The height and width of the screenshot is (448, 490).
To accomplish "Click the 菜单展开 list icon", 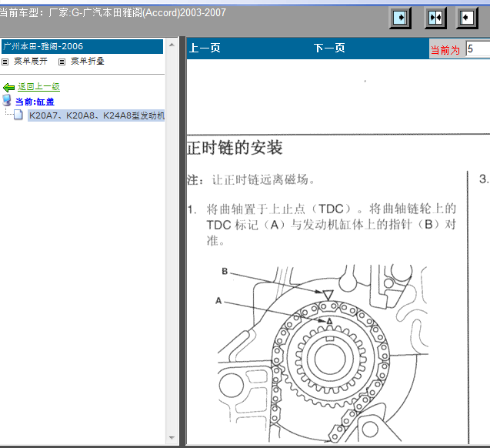I will point(5,62).
